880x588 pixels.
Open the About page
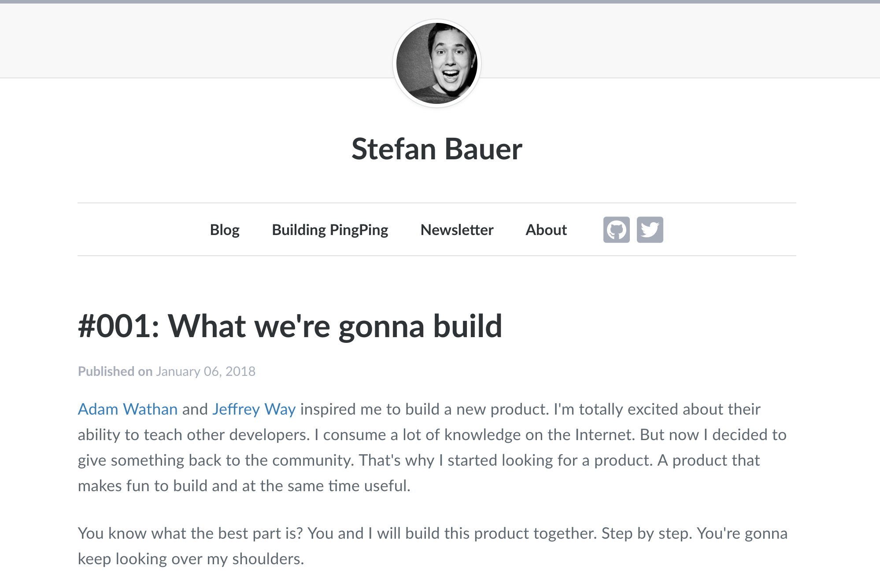546,230
